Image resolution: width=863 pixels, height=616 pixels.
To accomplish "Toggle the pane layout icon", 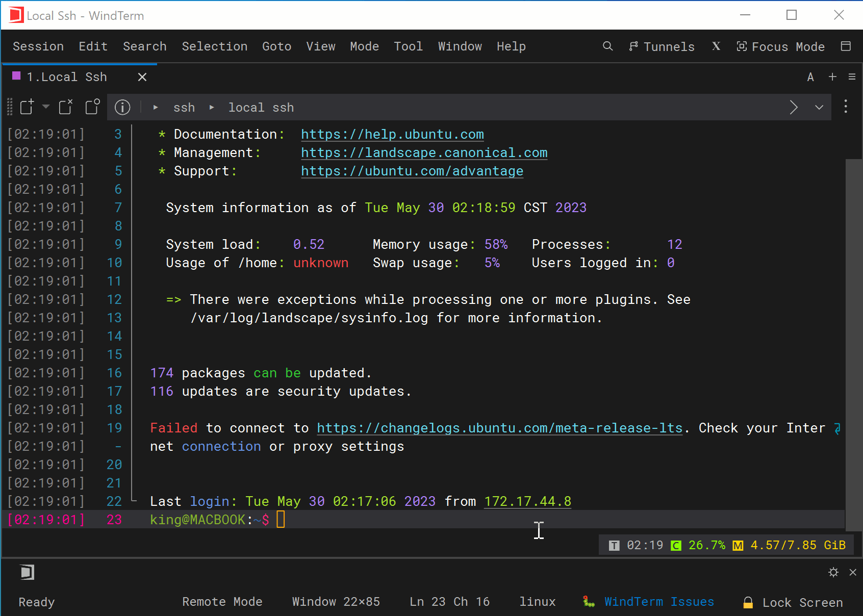I will pos(846,46).
